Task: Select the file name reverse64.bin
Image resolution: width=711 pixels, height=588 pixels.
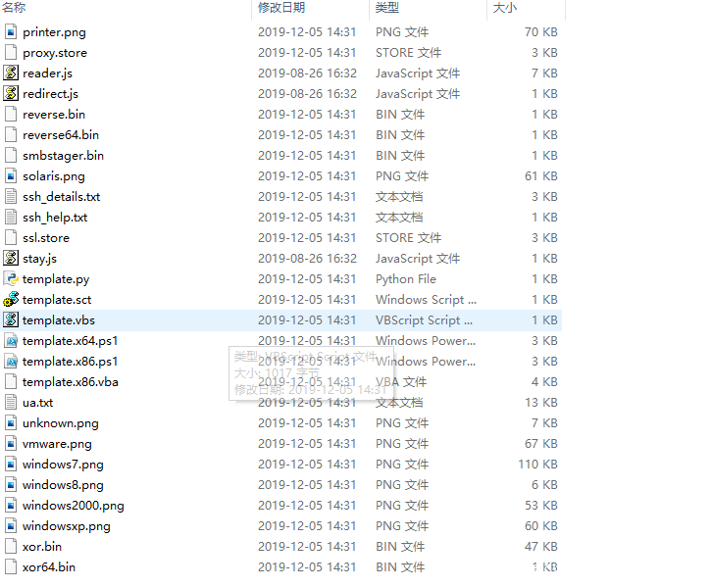Action: click(x=61, y=135)
